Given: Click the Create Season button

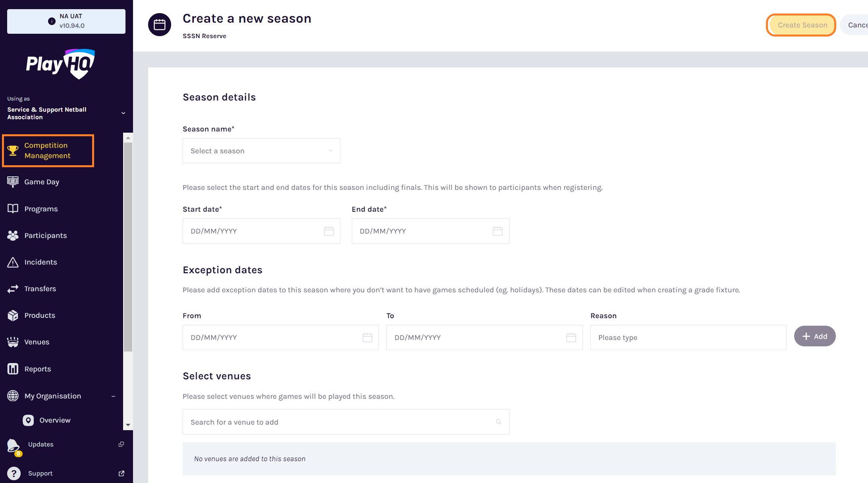Looking at the screenshot, I should [x=802, y=25].
